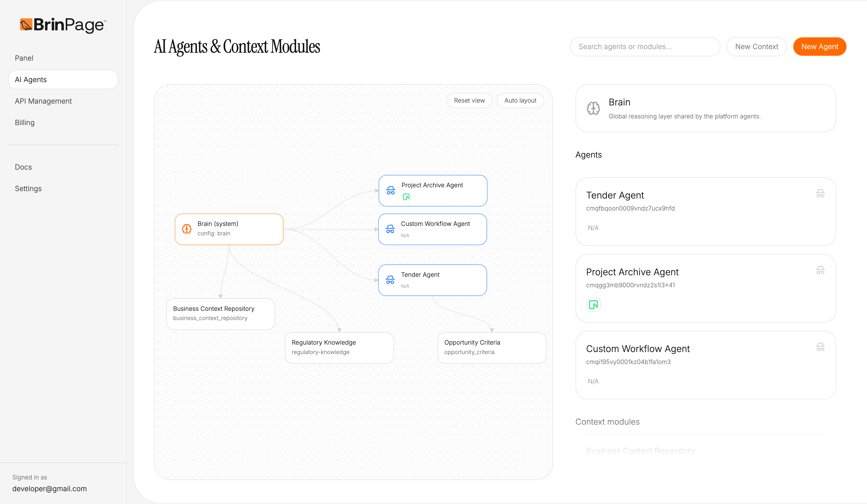Click the agent icon on Tender Agent node
The image size is (867, 504).
(x=390, y=280)
